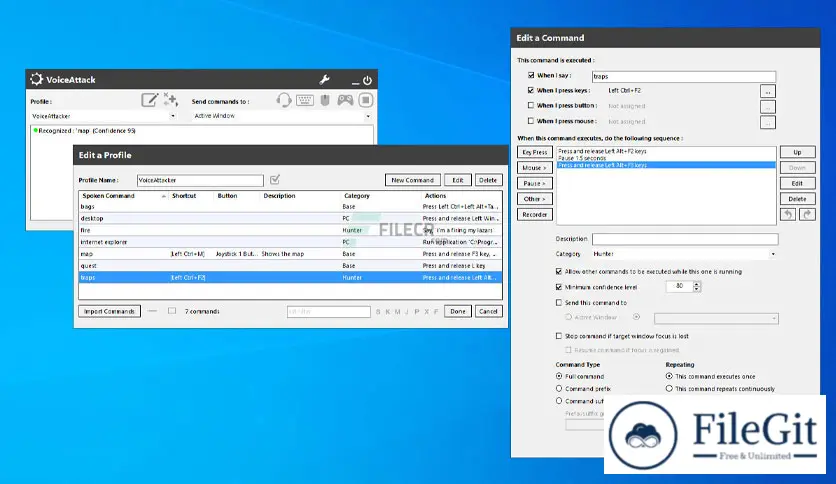
Task: Click the Profile Name text field
Action: click(200, 180)
